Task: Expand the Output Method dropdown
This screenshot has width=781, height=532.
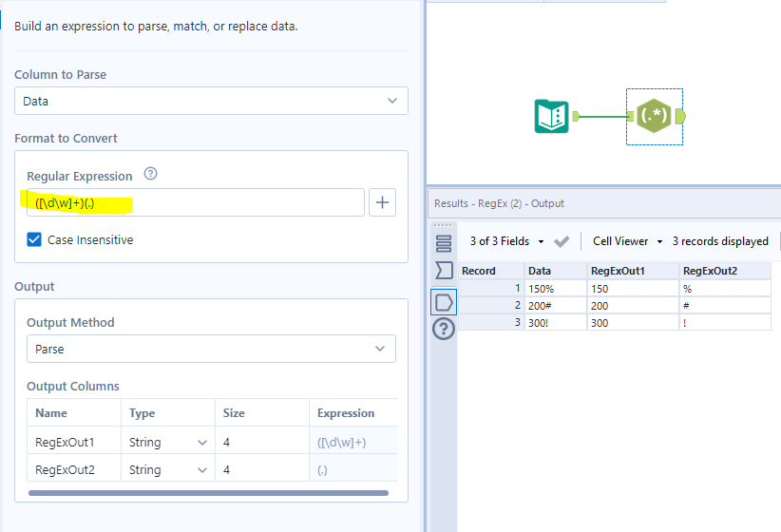Action: 211,349
